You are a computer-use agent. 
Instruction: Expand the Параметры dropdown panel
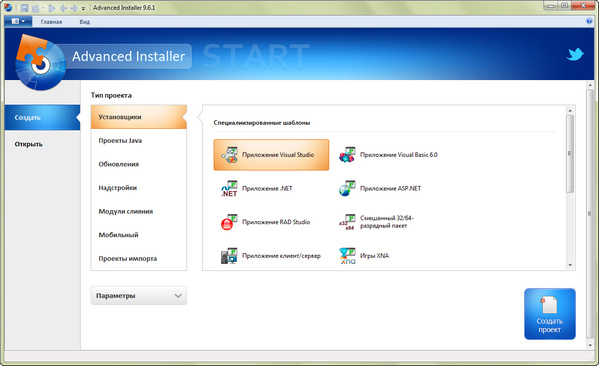click(x=139, y=296)
